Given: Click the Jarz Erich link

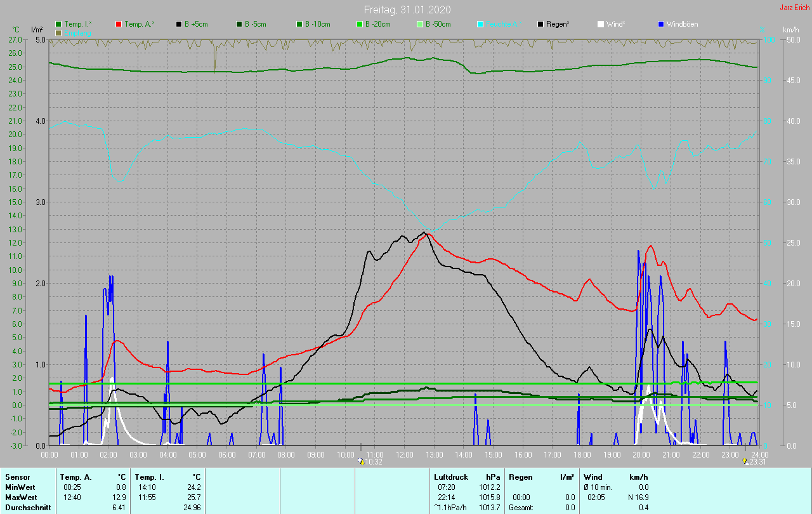Looking at the screenshot, I should click(x=794, y=8).
